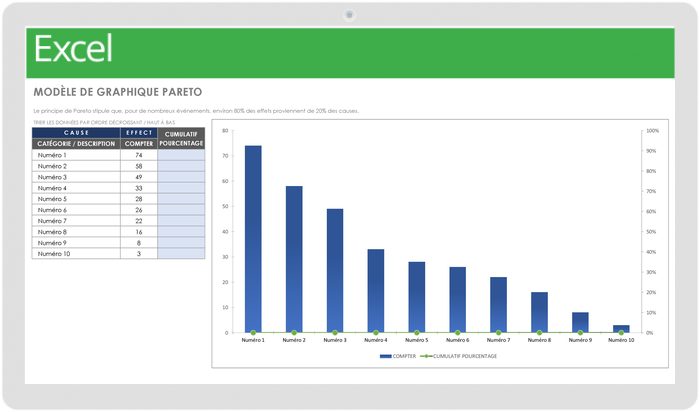The image size is (700, 412).
Task: Select the EFFECT header cell
Action: pyautogui.click(x=139, y=133)
